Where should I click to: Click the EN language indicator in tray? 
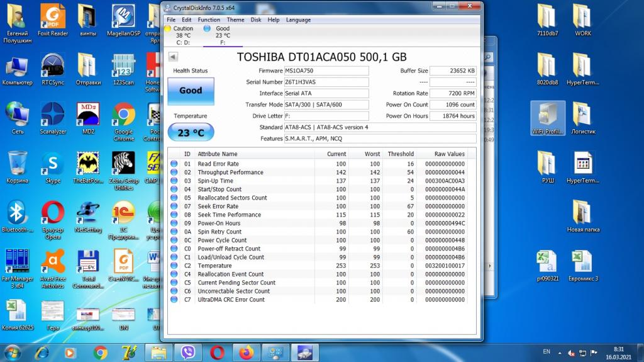point(547,352)
